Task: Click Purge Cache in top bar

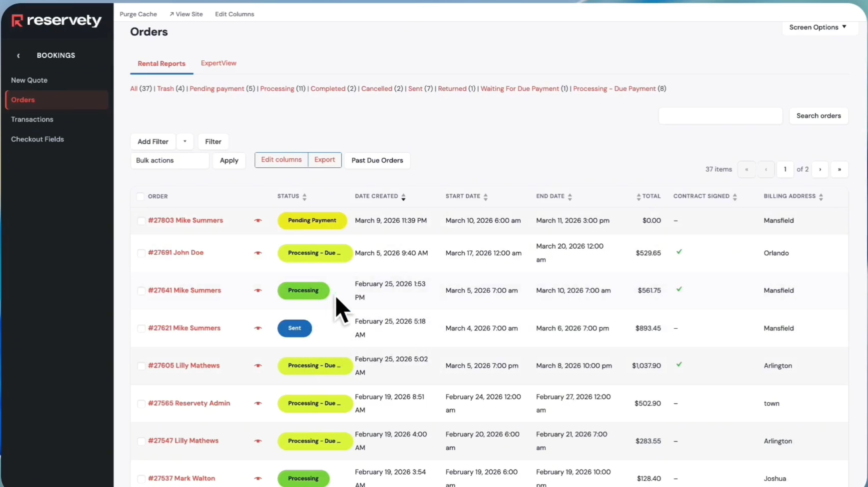Action: (x=138, y=14)
